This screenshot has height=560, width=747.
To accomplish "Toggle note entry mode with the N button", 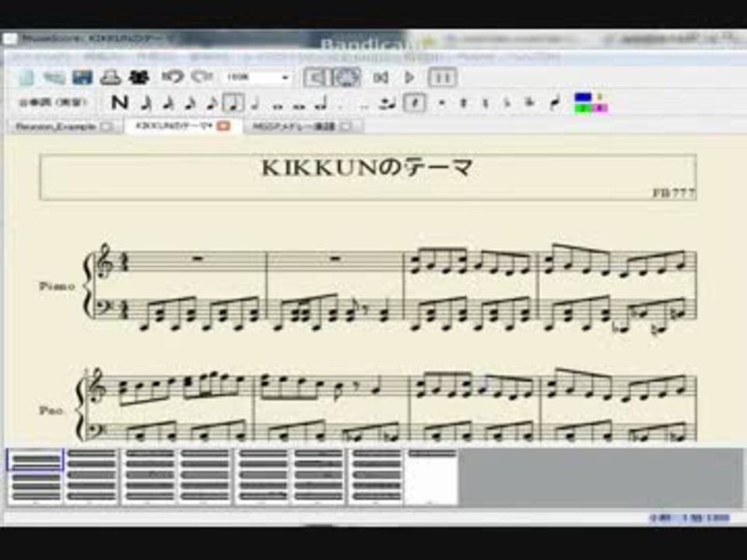I will click(120, 103).
